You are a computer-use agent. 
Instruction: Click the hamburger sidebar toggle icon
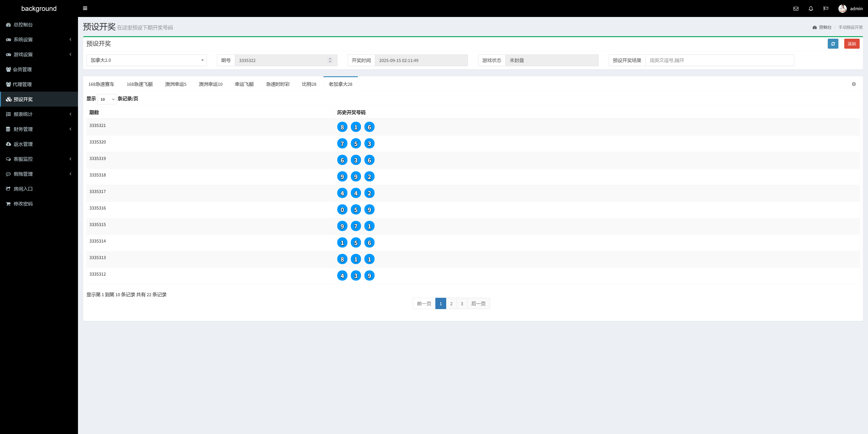(x=85, y=8)
